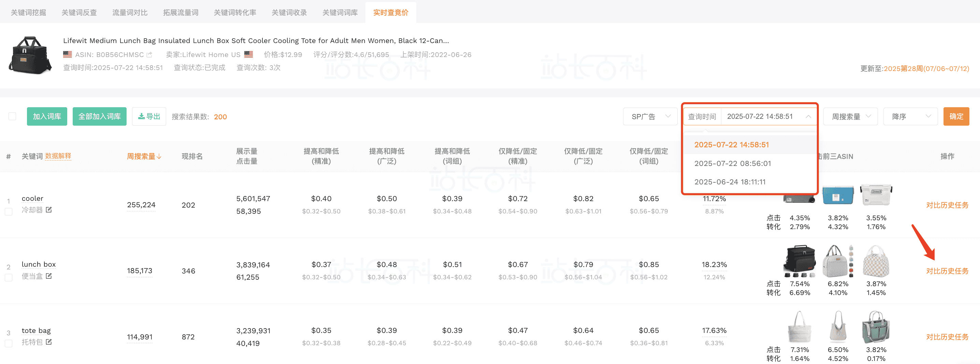Switch to 关键词转化率 tab
This screenshot has height=364, width=980.
(235, 13)
